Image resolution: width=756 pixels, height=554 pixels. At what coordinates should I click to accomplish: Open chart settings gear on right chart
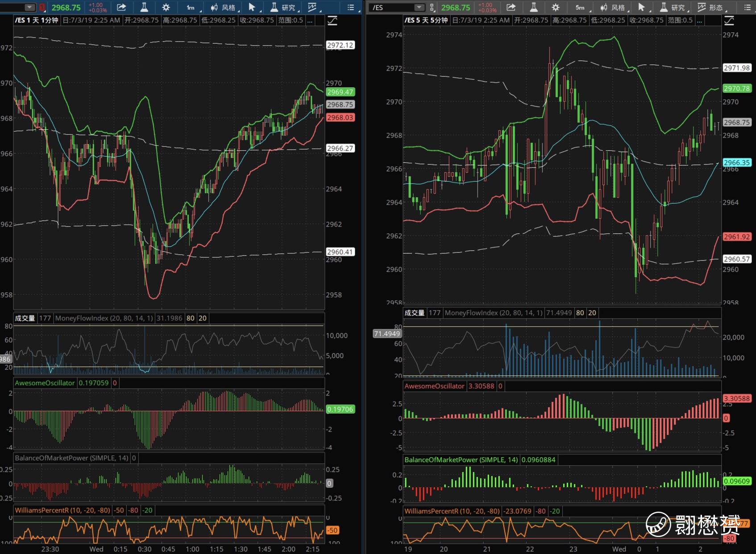[x=555, y=7]
